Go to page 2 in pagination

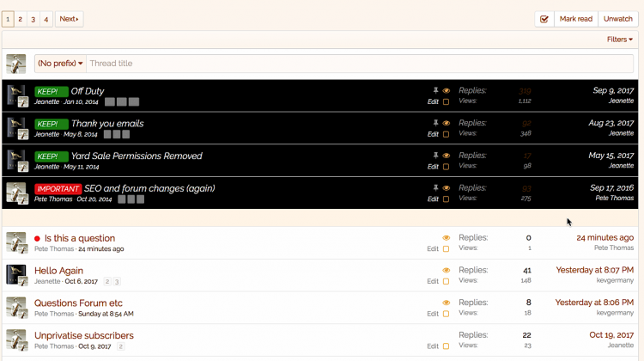[21, 19]
